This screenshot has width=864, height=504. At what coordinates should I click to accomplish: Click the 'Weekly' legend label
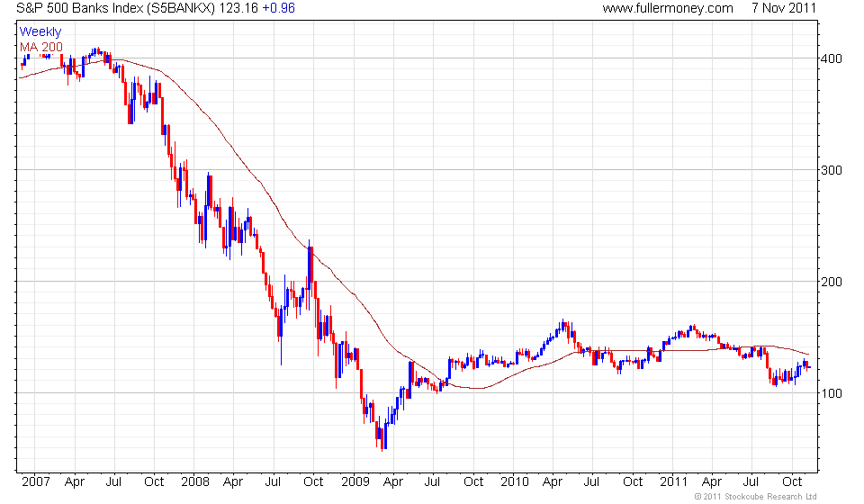point(40,31)
